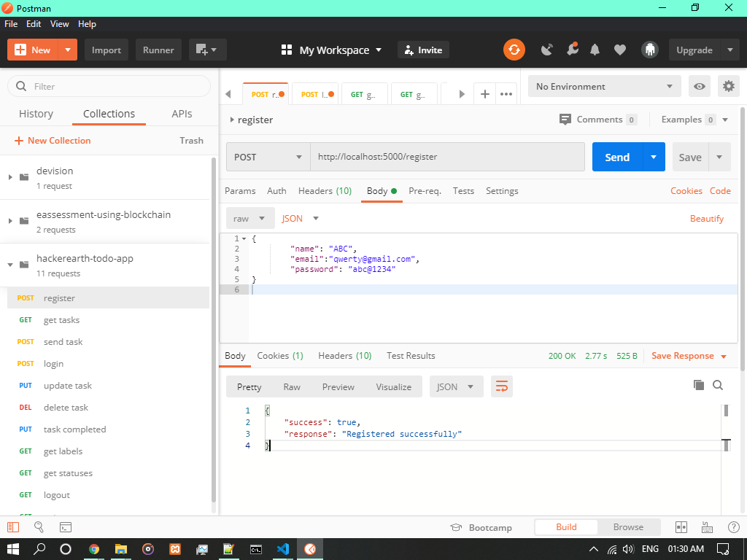Image resolution: width=747 pixels, height=560 pixels.
Task: Click the Runner button
Action: pyautogui.click(x=158, y=50)
